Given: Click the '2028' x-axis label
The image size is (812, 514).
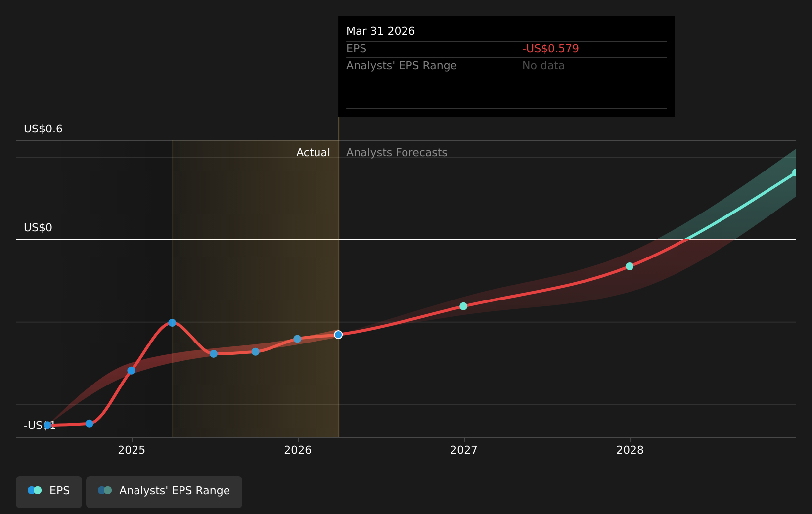Looking at the screenshot, I should tap(630, 450).
